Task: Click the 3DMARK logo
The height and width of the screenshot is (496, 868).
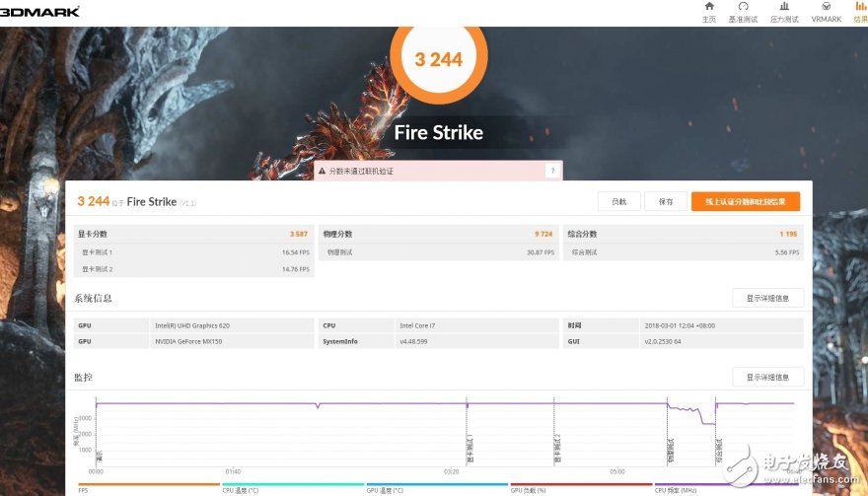Action: point(40,12)
